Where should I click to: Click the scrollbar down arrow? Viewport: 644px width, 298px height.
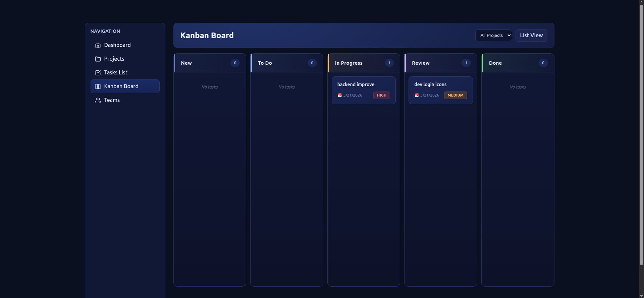[641, 296]
